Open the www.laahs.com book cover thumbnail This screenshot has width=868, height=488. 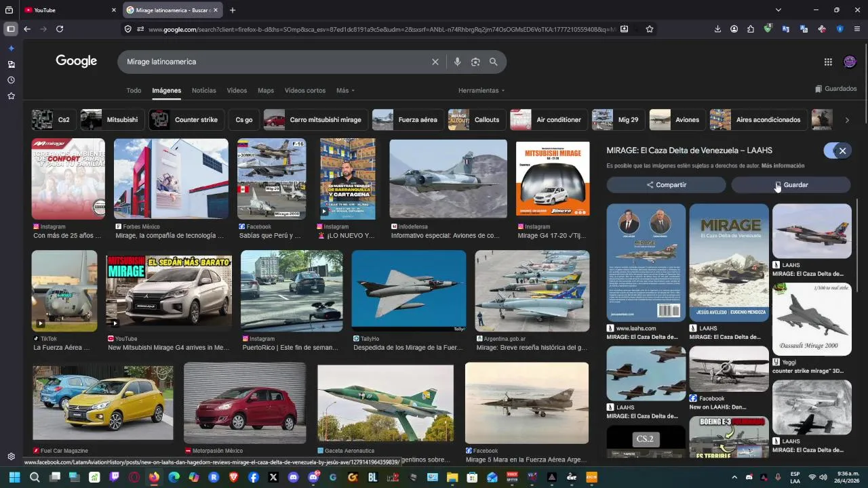(646, 262)
